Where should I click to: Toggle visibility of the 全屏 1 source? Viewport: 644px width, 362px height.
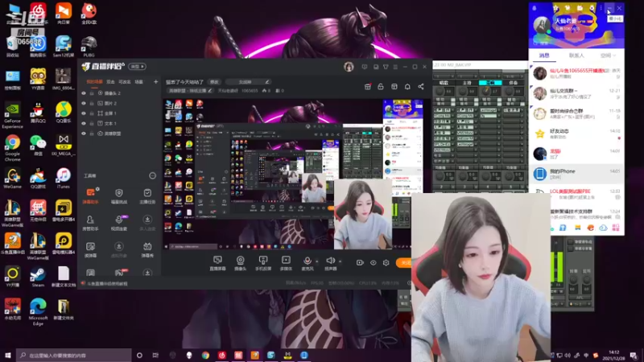click(x=84, y=113)
